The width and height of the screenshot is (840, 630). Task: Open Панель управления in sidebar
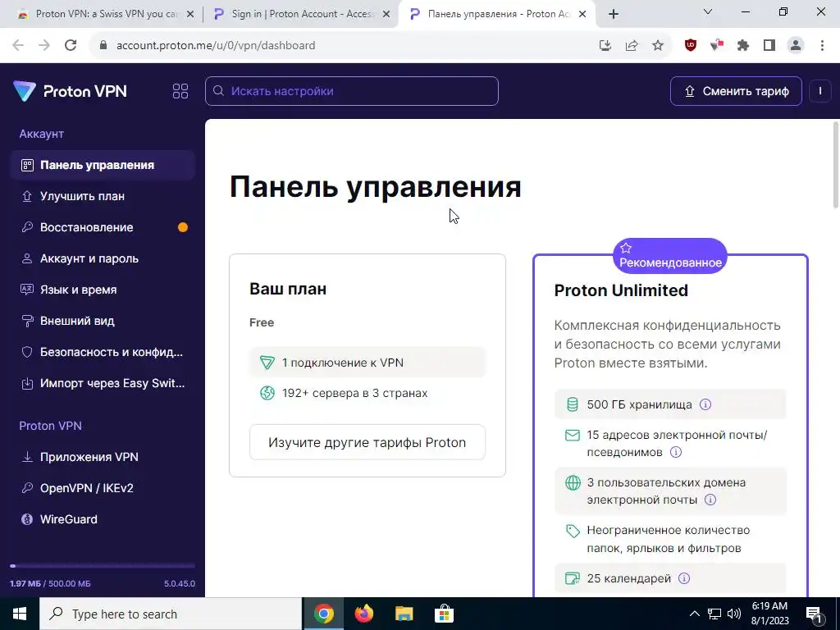coord(103,165)
